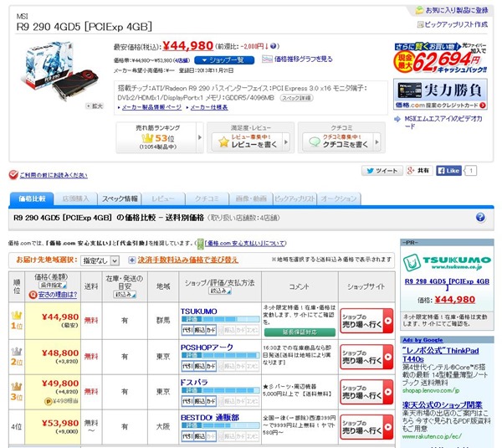Open the delivery region dropdown
The height and width of the screenshot is (448, 502).
click(100, 260)
